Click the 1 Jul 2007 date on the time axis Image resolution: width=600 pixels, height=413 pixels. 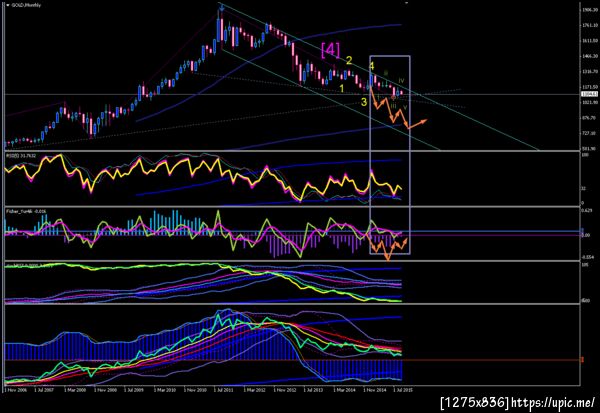[44, 390]
